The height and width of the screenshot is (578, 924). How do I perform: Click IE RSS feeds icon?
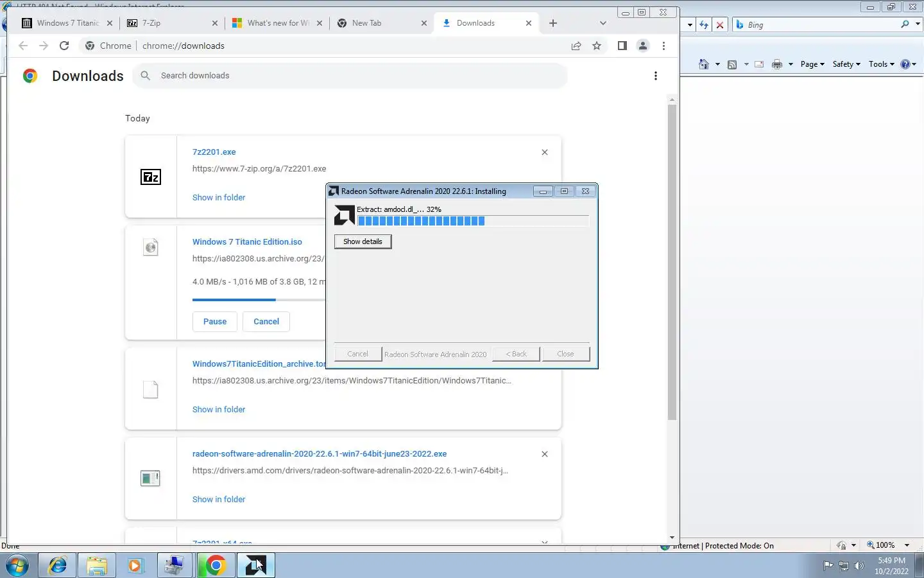pyautogui.click(x=732, y=64)
